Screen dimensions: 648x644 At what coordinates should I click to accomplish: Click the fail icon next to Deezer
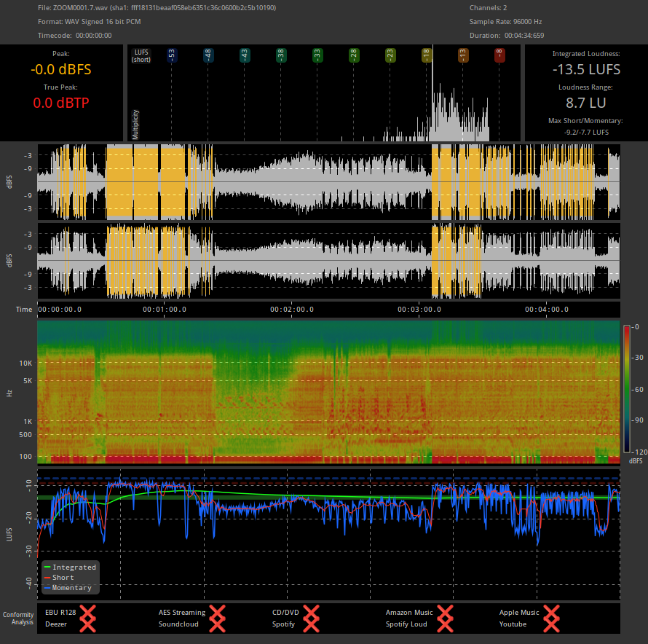[88, 624]
